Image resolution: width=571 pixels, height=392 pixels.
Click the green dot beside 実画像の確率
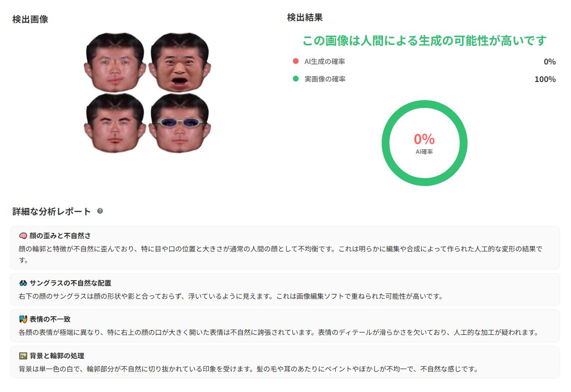tap(296, 79)
